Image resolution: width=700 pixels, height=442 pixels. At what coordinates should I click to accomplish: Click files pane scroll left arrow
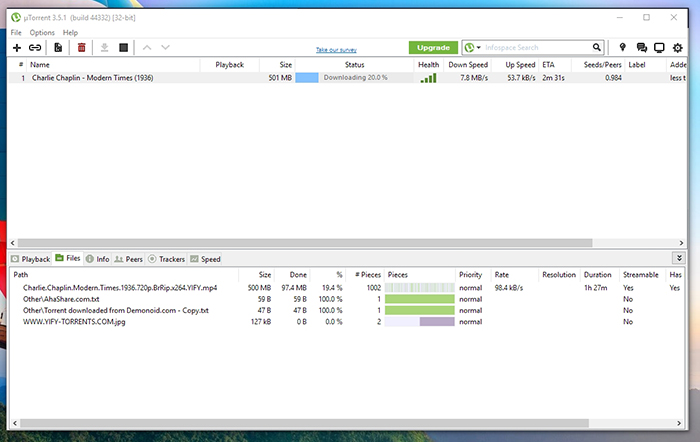[x=15, y=423]
